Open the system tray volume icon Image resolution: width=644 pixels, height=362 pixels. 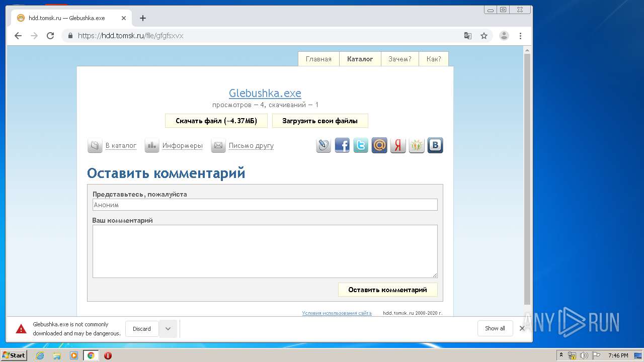pos(584,355)
